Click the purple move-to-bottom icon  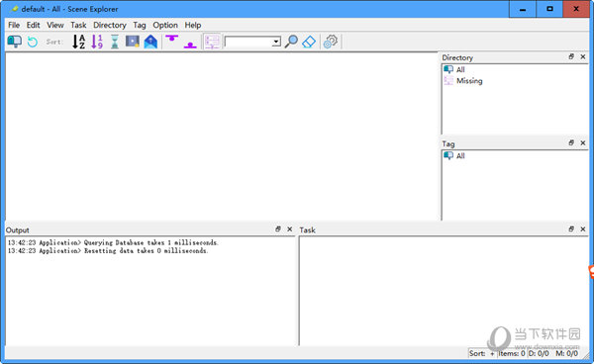coord(190,45)
